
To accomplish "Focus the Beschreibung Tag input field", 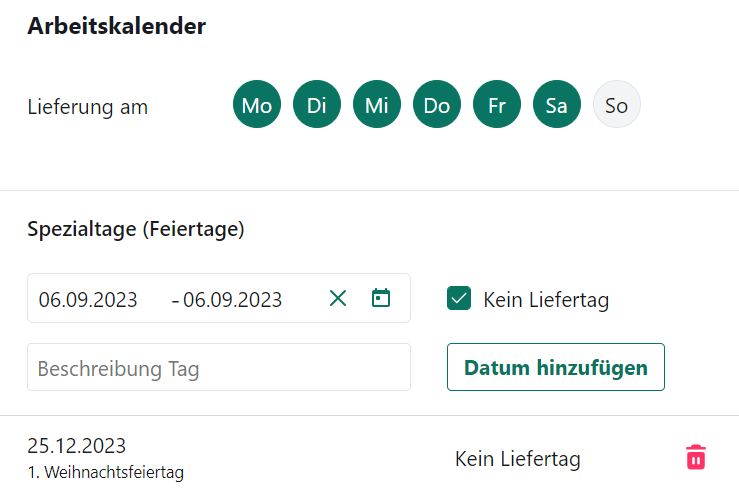I will tap(219, 368).
